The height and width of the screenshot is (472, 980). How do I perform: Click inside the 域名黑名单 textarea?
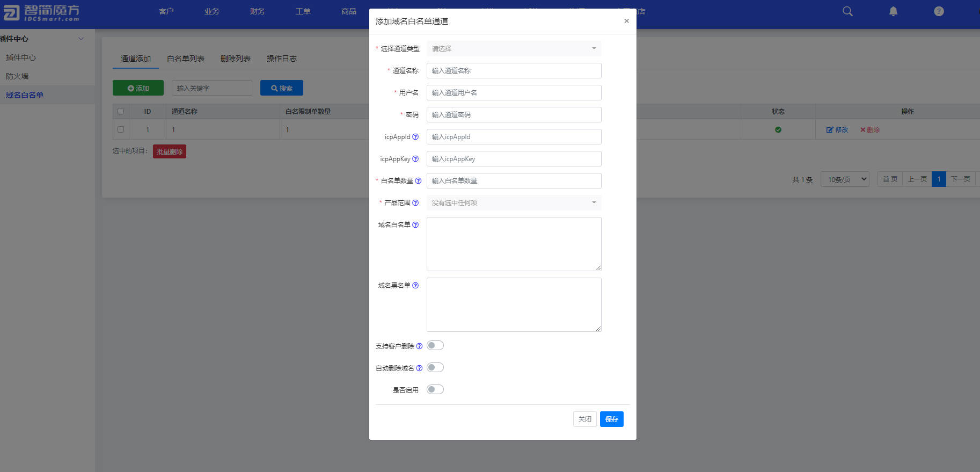click(514, 304)
